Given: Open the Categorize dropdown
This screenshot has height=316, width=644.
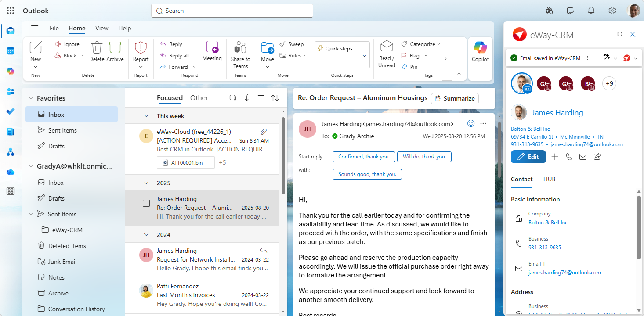Looking at the screenshot, I should [420, 44].
